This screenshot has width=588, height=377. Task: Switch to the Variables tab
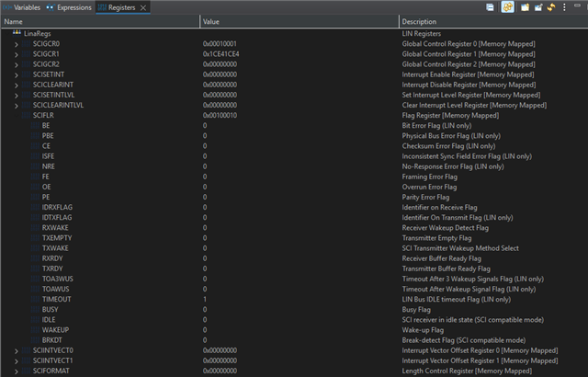(21, 7)
